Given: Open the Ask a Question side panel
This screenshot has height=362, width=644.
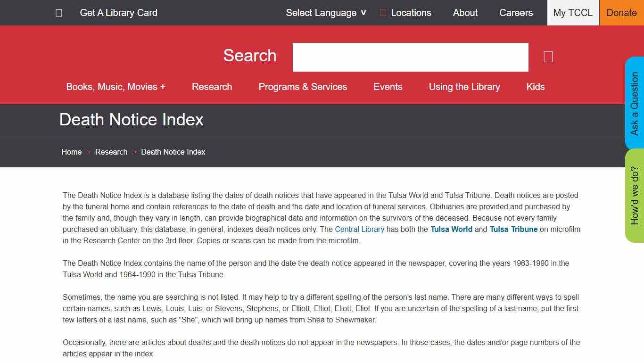Looking at the screenshot, I should tap(635, 101).
